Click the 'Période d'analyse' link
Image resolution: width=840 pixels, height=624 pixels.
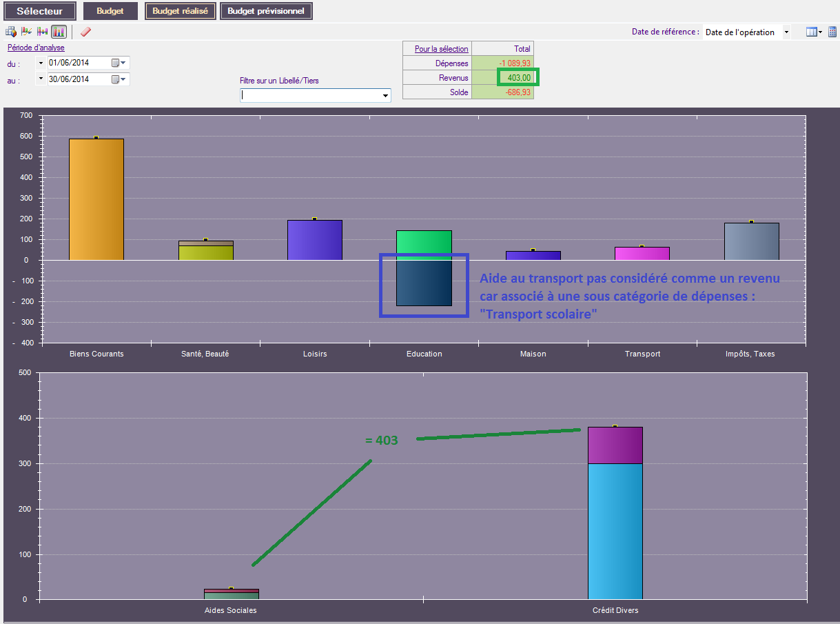tap(36, 48)
